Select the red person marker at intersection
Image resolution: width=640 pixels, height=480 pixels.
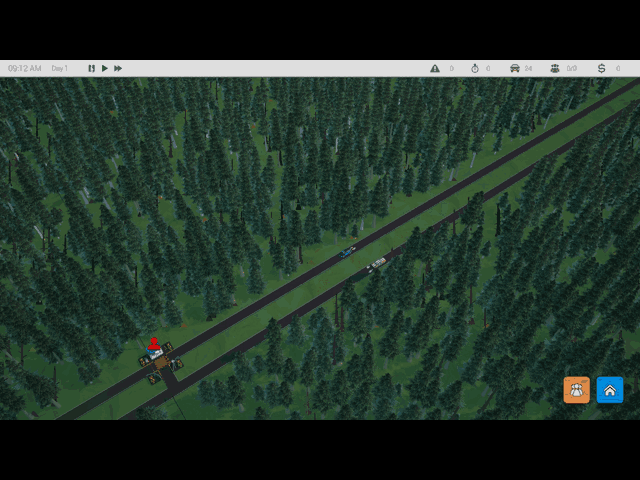pos(153,344)
